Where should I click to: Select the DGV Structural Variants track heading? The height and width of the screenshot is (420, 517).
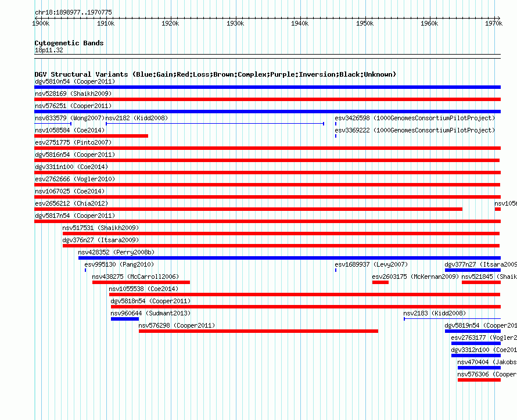[x=216, y=74]
